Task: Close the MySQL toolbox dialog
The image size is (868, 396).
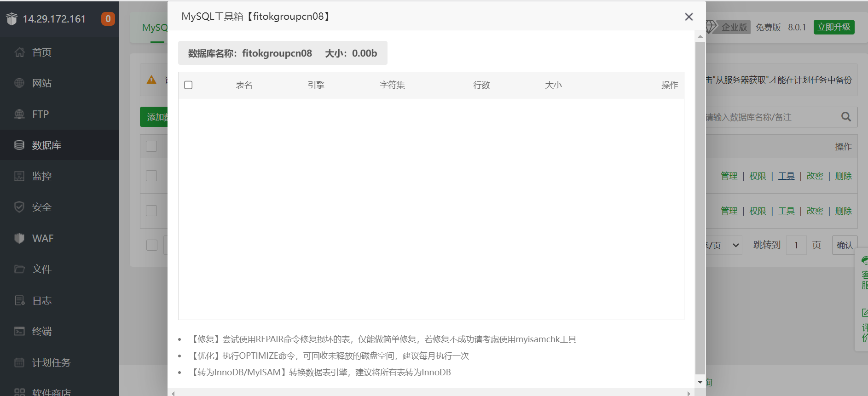Action: pos(689,17)
